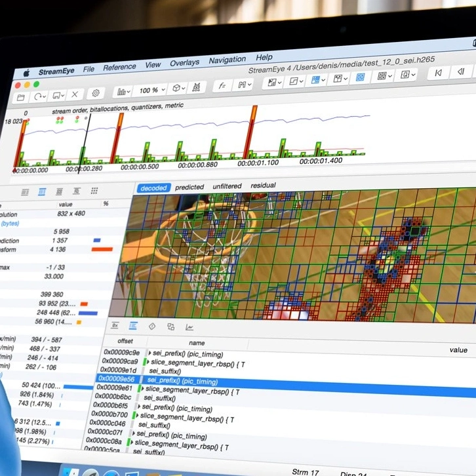The image size is (476, 476).
Task: Click the name column header
Action: (x=197, y=343)
